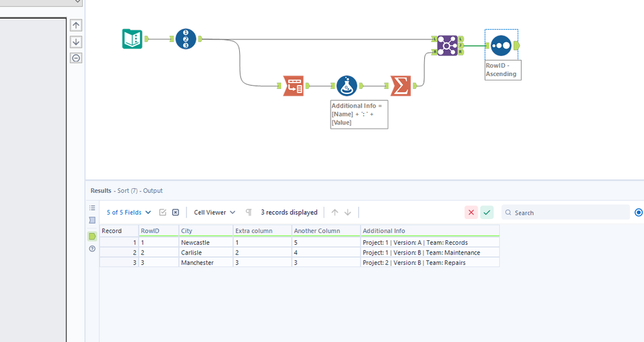Viewport: 644px width, 342px height.
Task: Select all fields checkmark icon
Action: click(x=162, y=213)
